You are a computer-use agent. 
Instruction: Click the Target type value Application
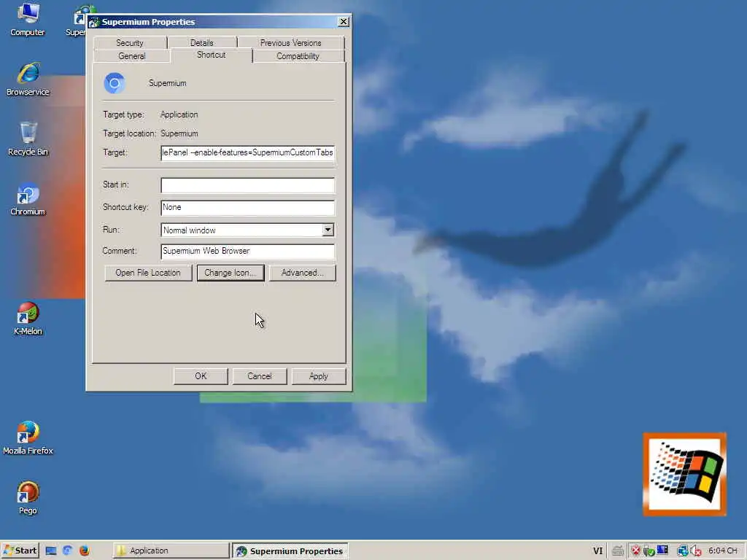[179, 114]
